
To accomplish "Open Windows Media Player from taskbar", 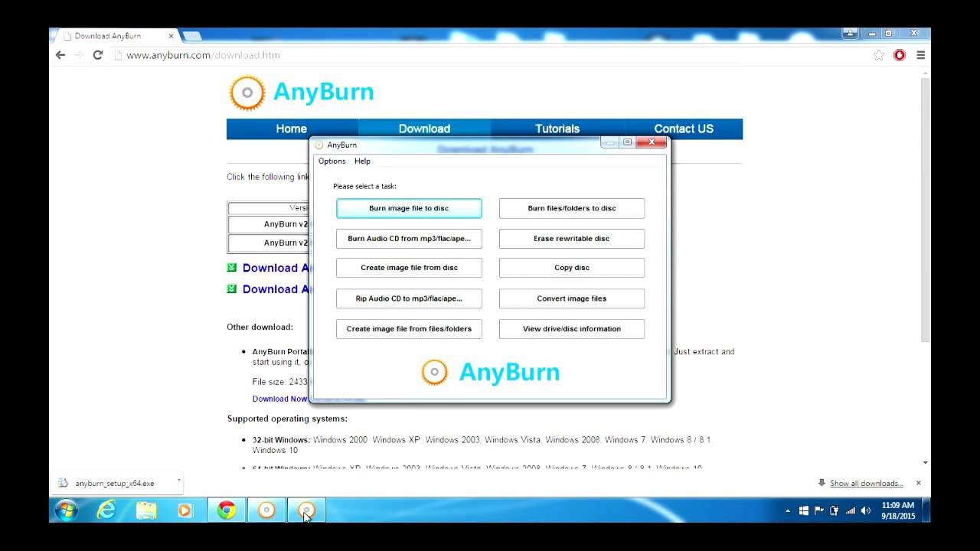I will coord(186,510).
